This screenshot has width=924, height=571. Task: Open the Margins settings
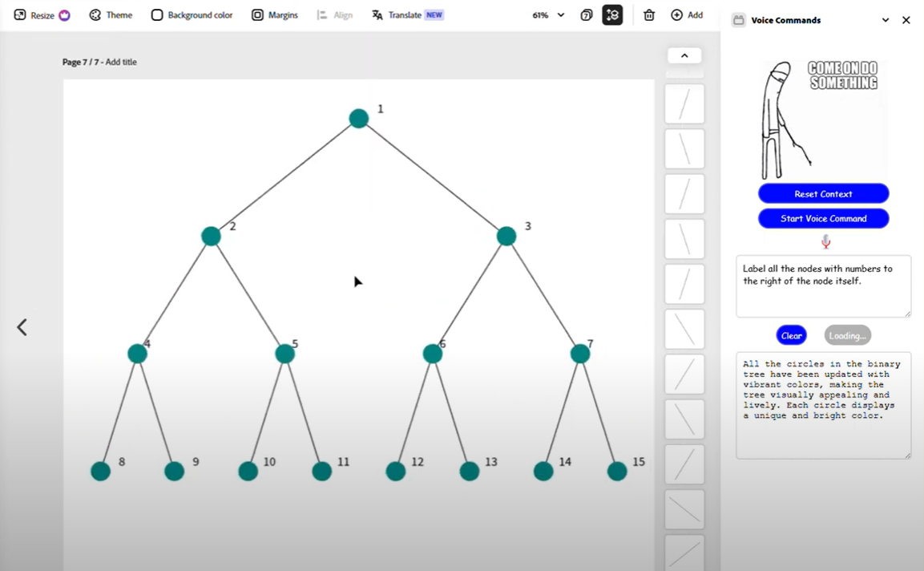[x=275, y=14]
